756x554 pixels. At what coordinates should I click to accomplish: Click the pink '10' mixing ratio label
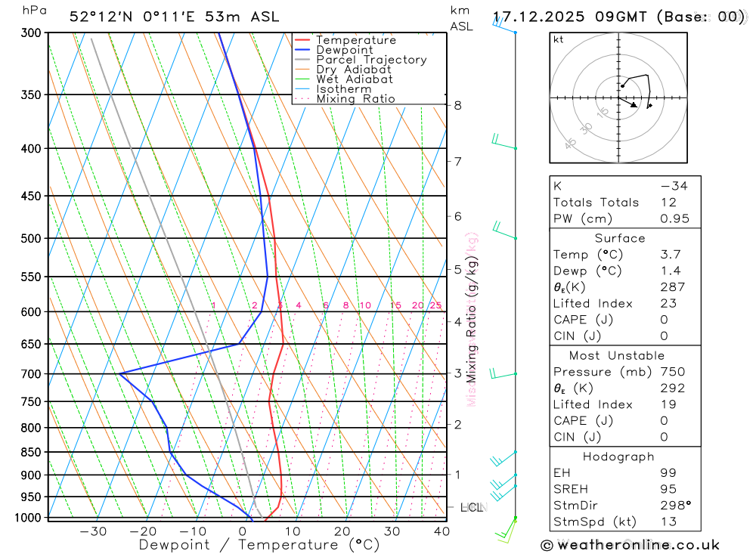(x=365, y=305)
